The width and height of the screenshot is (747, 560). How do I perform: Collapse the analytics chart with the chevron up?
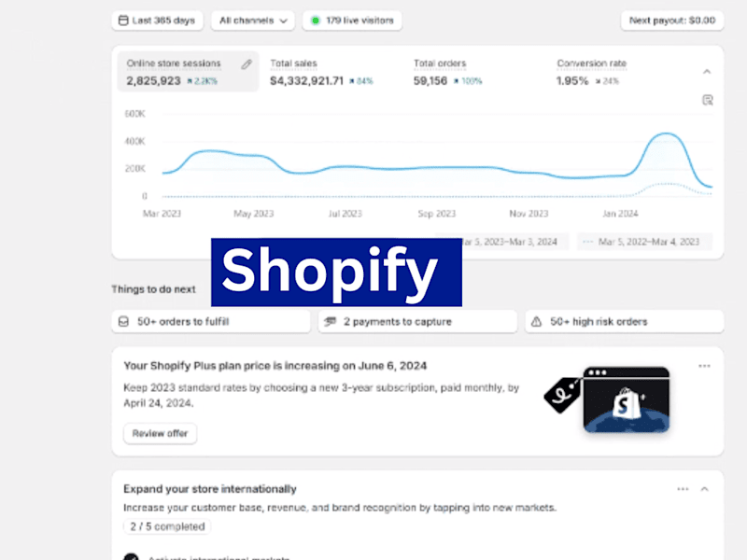707,72
